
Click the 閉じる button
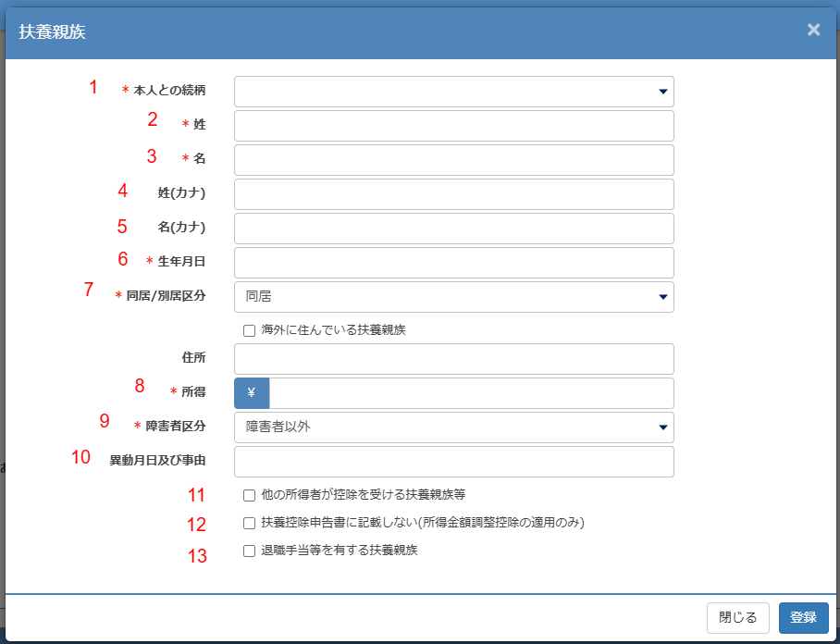point(737,618)
